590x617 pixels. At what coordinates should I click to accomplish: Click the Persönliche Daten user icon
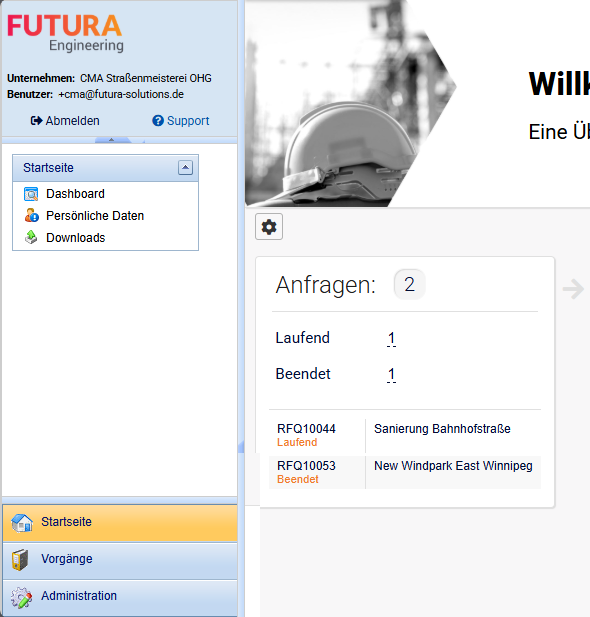(x=31, y=216)
